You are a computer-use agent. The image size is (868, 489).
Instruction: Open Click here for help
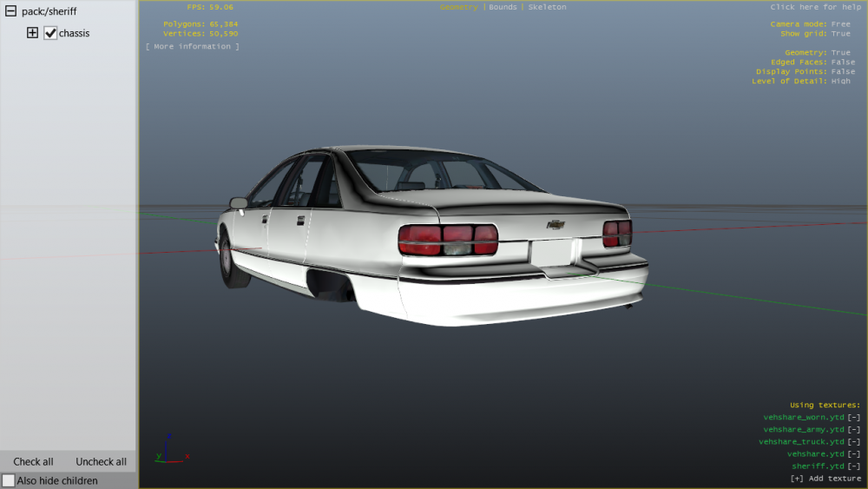coord(815,7)
